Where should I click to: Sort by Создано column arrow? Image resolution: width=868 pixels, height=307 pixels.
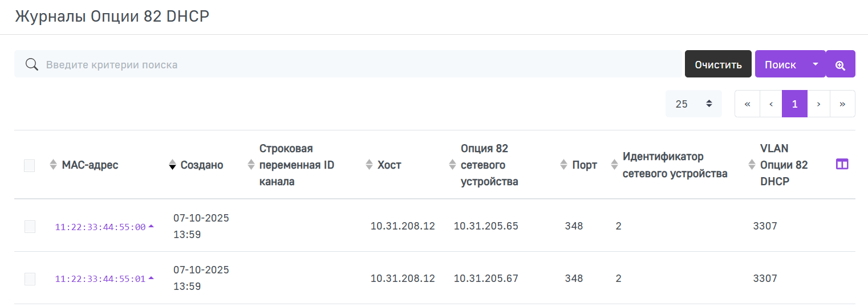[x=172, y=165]
